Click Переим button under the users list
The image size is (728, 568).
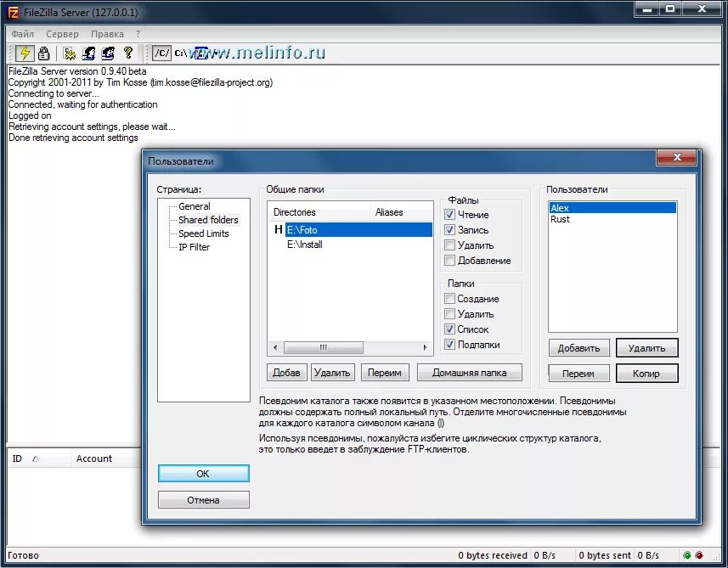(x=579, y=373)
